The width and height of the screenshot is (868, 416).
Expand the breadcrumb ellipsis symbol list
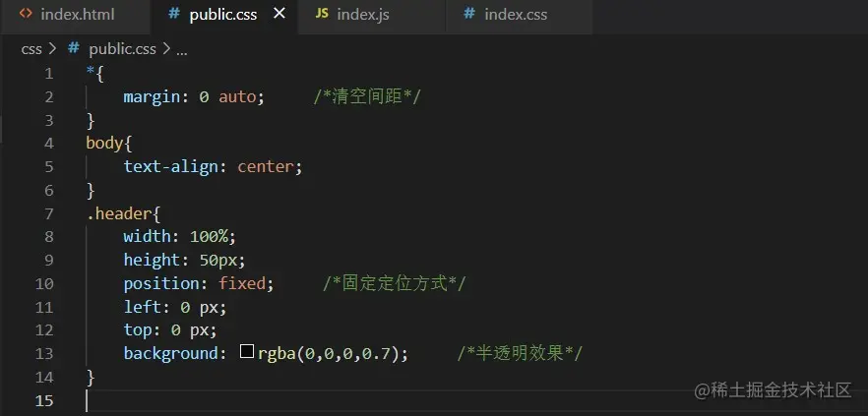click(182, 48)
